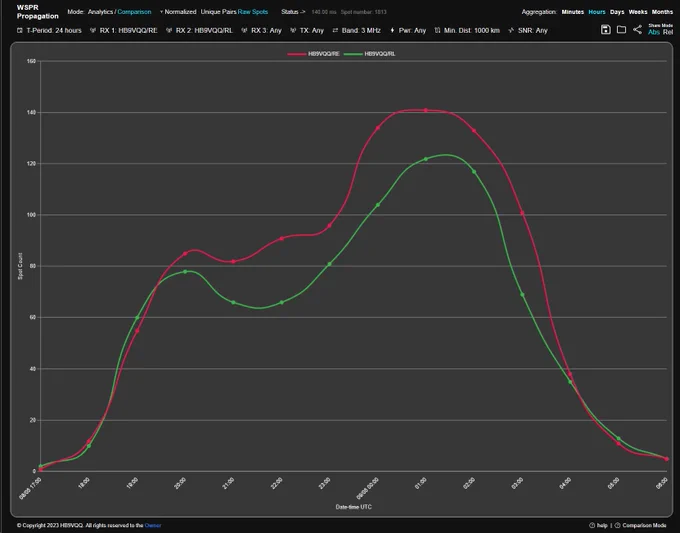Click the green legend color swatch
Image resolution: width=680 pixels, height=533 pixels.
pyautogui.click(x=353, y=54)
